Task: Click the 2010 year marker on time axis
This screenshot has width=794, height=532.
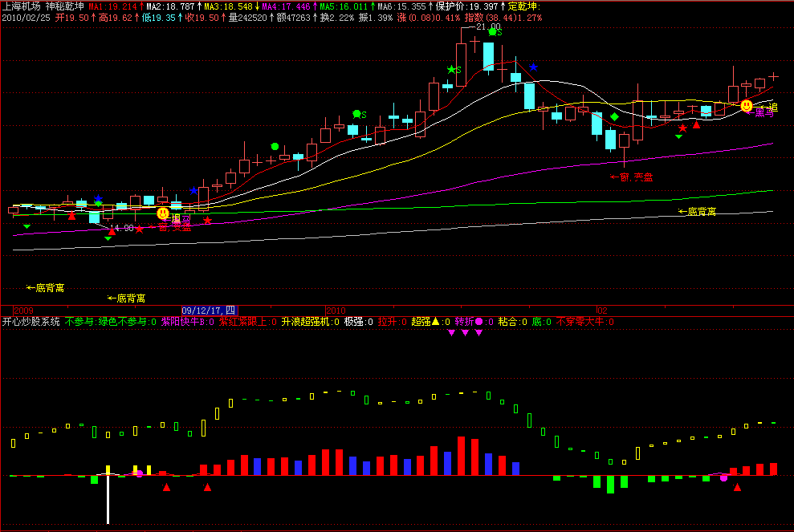Action: (x=336, y=310)
